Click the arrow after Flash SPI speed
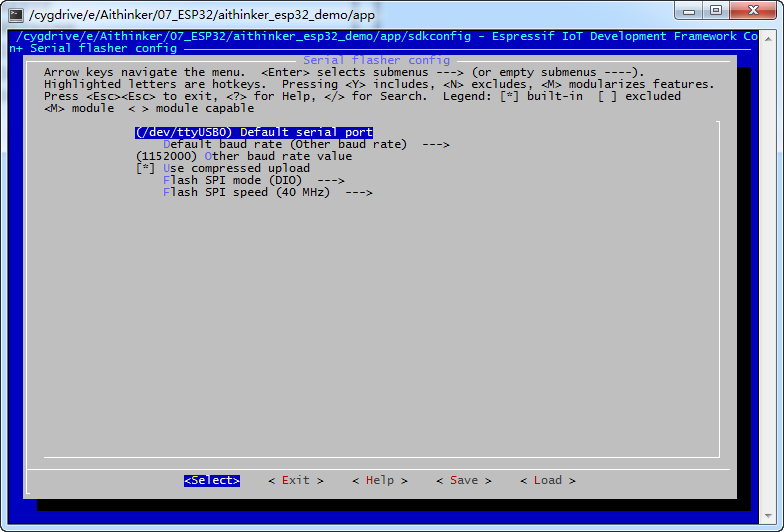 [x=359, y=192]
